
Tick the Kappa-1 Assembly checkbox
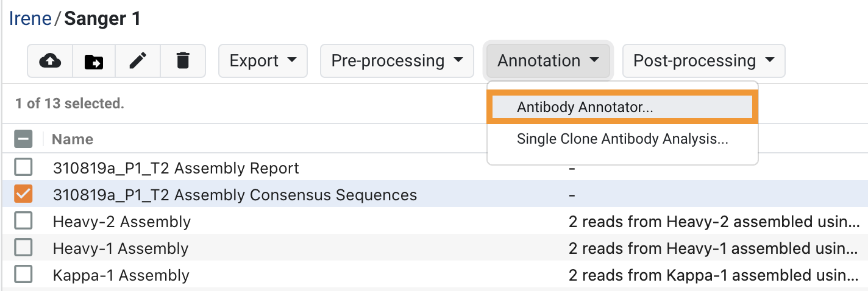[x=23, y=275]
